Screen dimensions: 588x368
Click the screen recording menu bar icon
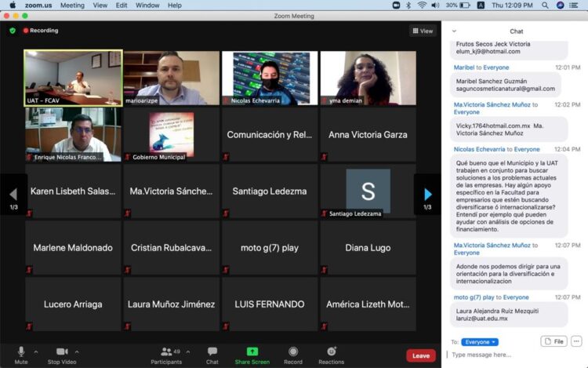pos(396,5)
